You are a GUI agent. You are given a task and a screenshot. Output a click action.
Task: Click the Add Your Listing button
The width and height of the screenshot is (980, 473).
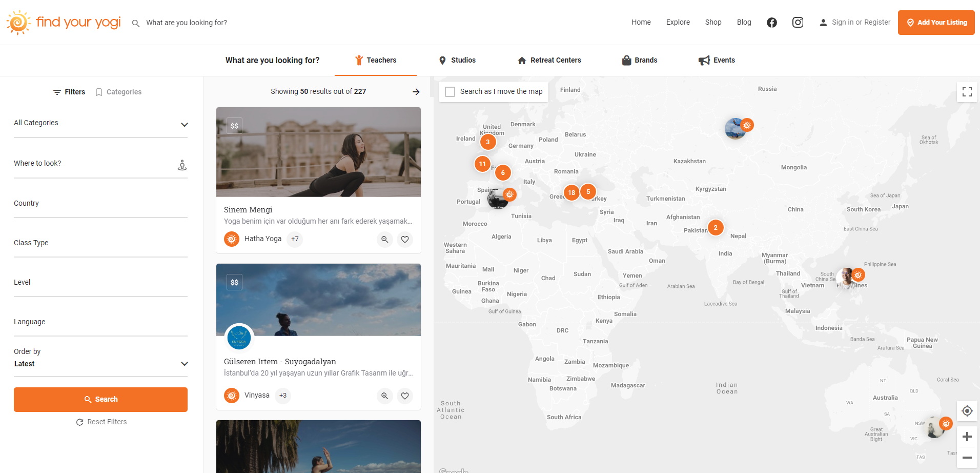(936, 23)
